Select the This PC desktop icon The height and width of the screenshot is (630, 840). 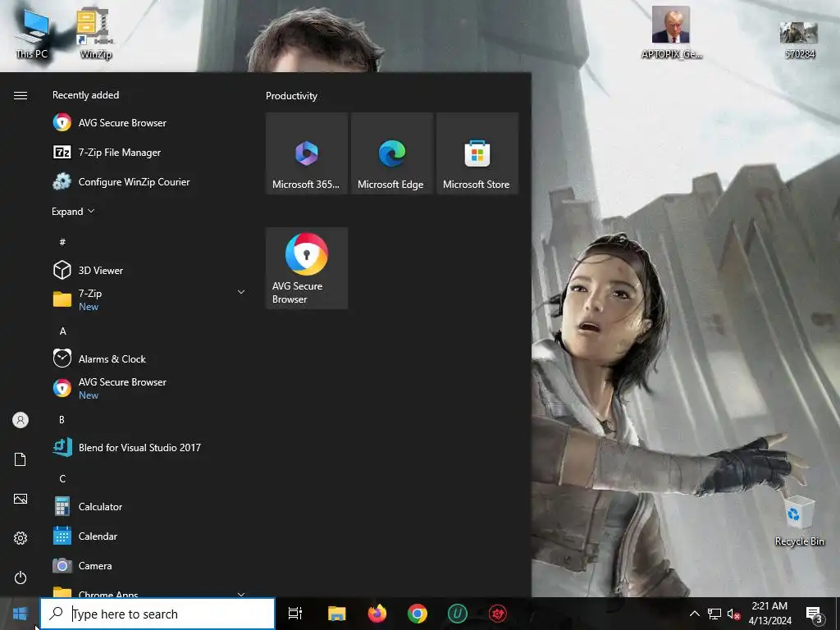point(32,34)
